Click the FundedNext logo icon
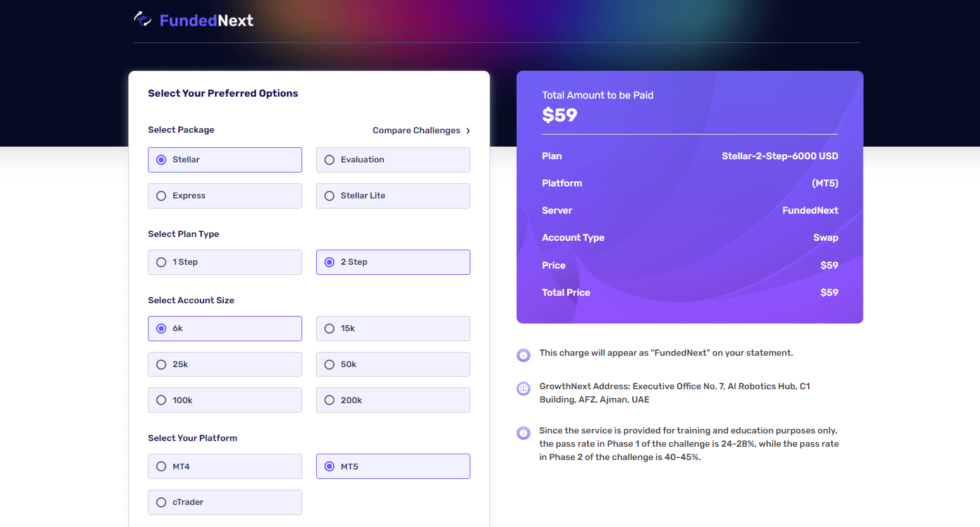The width and height of the screenshot is (980, 527). tap(143, 20)
